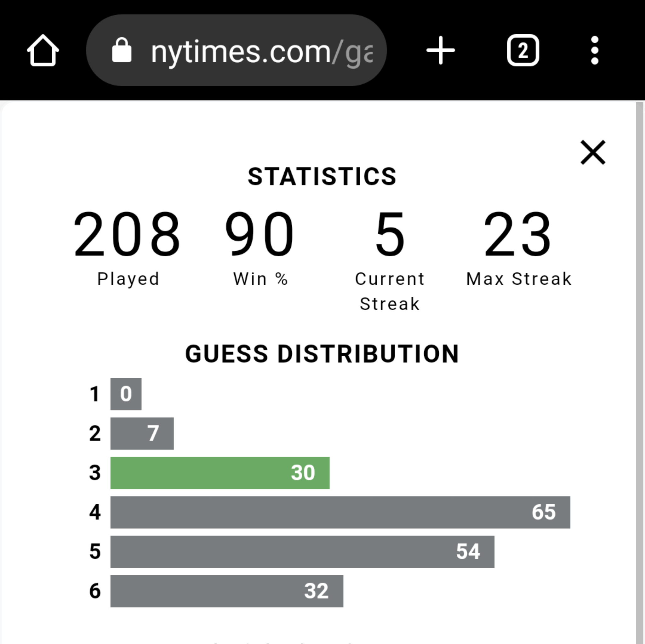The width and height of the screenshot is (645, 644).
Task: Click the page scrollbar on the right
Action: (640, 373)
